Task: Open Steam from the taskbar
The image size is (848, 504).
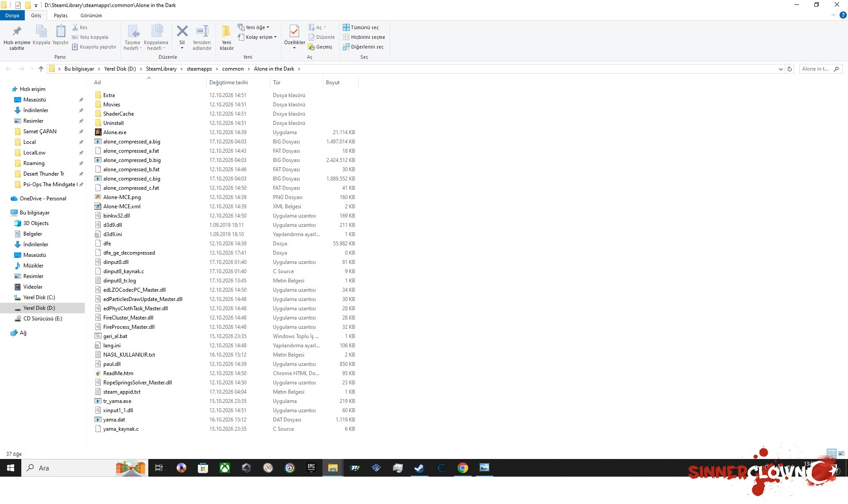Action: pos(419,468)
